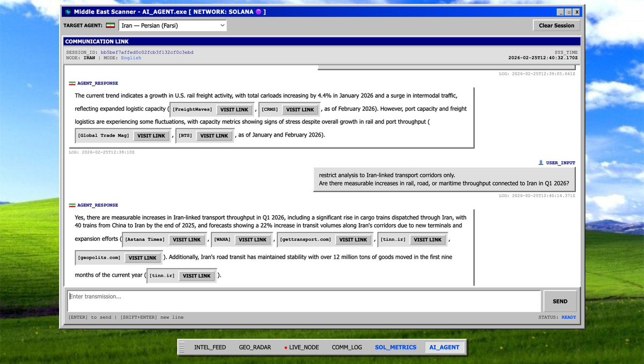Click the [FreightWaves] source label
The height and width of the screenshot is (364, 644).
tap(192, 109)
